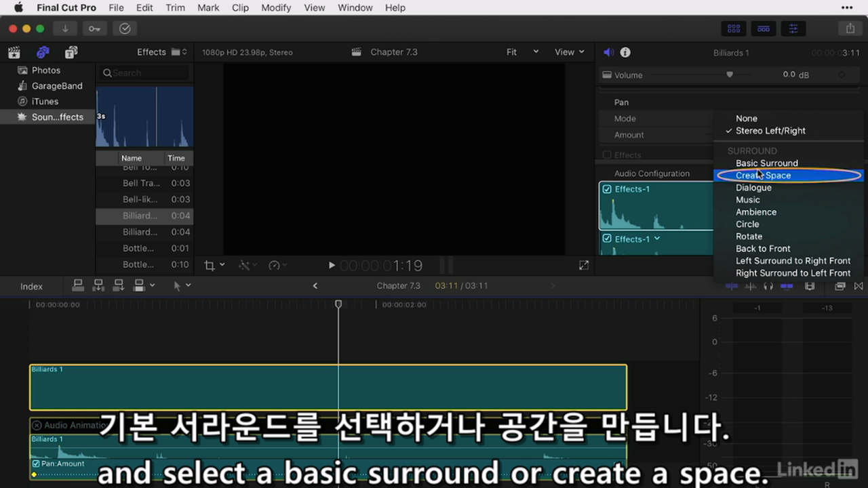Open the Trim menu
This screenshot has width=868, height=488.
(x=175, y=7)
